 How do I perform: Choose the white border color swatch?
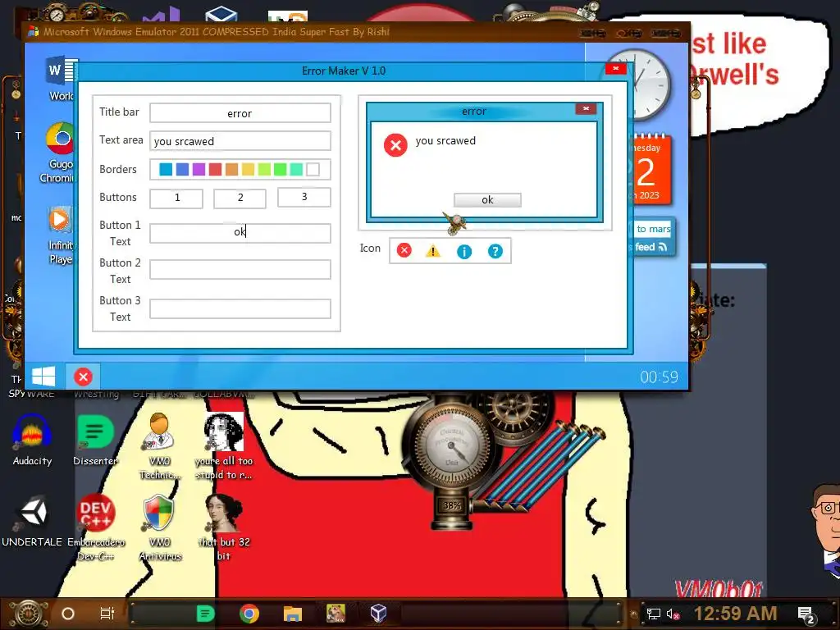[313, 169]
